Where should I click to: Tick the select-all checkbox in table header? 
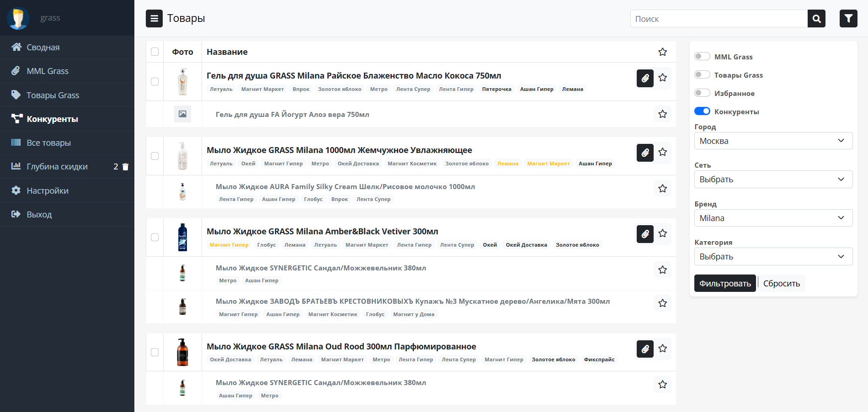coord(155,52)
